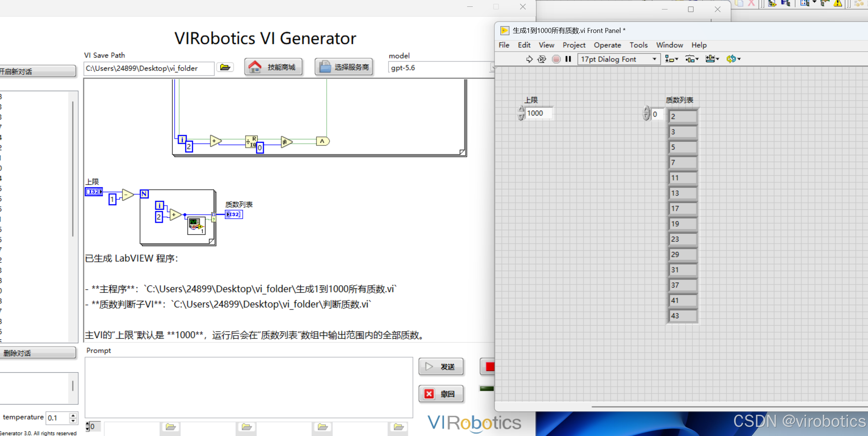Click the 质数列表 array index stepper

point(646,114)
